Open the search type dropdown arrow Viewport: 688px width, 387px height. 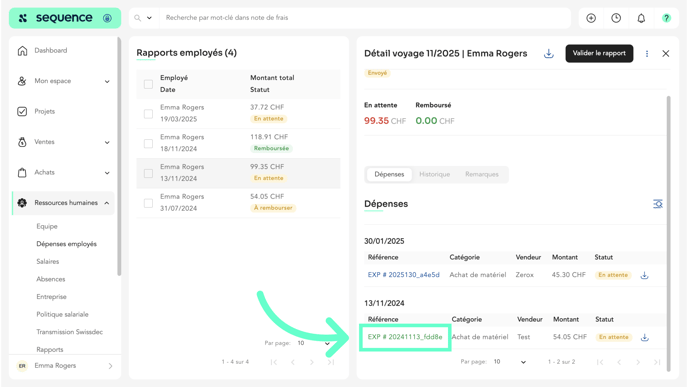point(149,18)
